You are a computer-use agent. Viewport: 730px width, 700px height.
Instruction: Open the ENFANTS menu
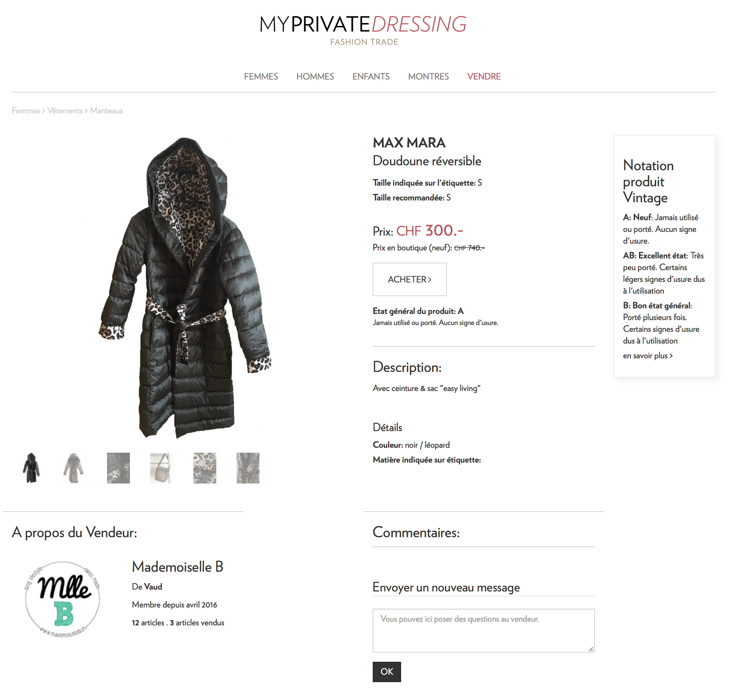[x=371, y=76]
